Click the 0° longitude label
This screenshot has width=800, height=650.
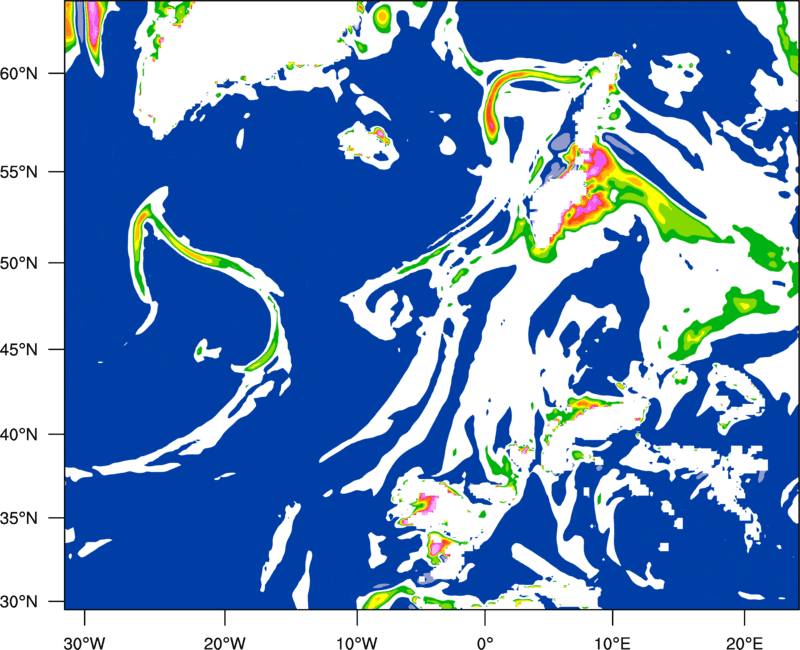pos(485,643)
